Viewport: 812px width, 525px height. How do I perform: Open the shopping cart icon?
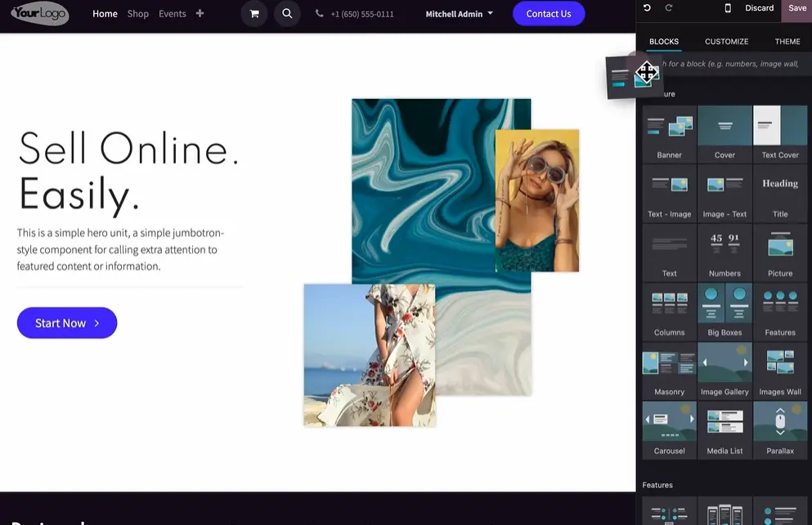pyautogui.click(x=254, y=14)
